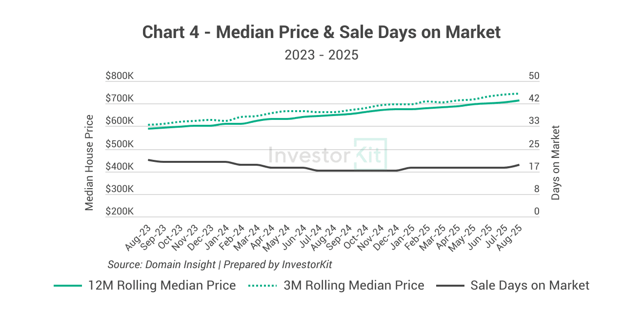Click the $200K price axis label
Image resolution: width=644 pixels, height=312 pixels.
[120, 212]
